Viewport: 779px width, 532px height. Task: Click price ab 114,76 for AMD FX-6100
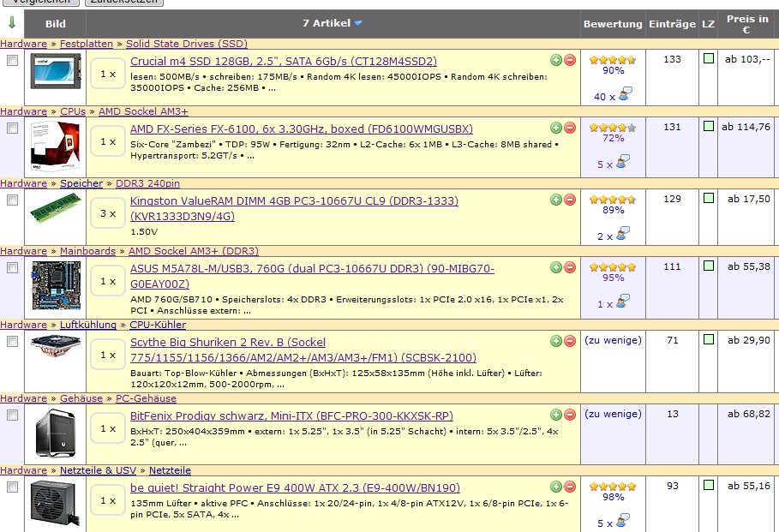(x=746, y=127)
